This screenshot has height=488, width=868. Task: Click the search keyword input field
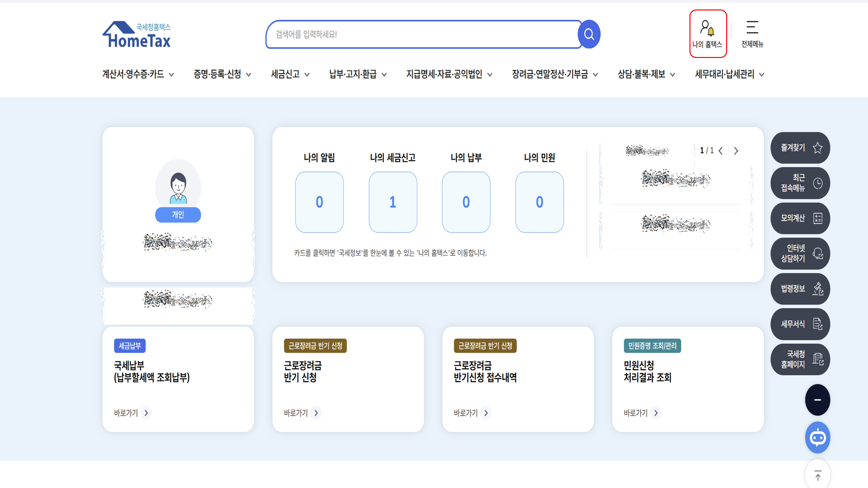pos(421,34)
